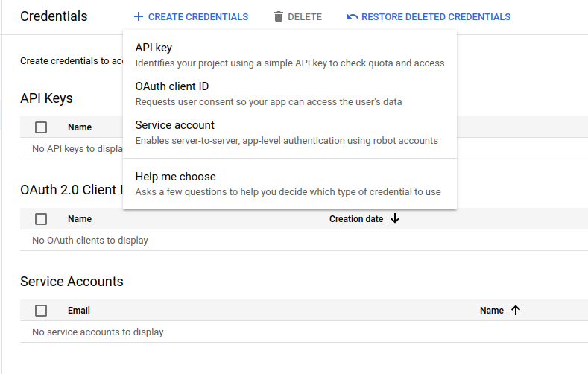Sort OAuth clients by Creation date header
The image size is (588, 374).
coord(355,219)
